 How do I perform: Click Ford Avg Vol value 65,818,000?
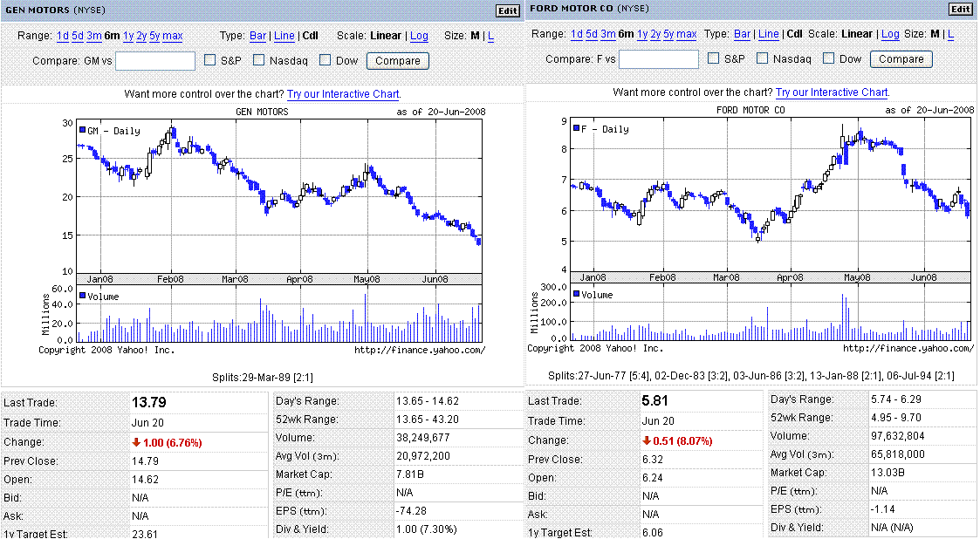[897, 454]
